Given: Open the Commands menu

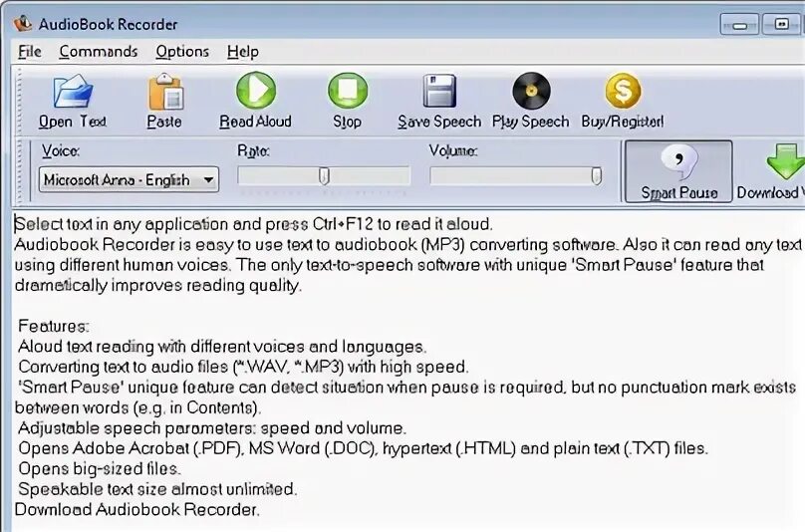Looking at the screenshot, I should click(98, 52).
